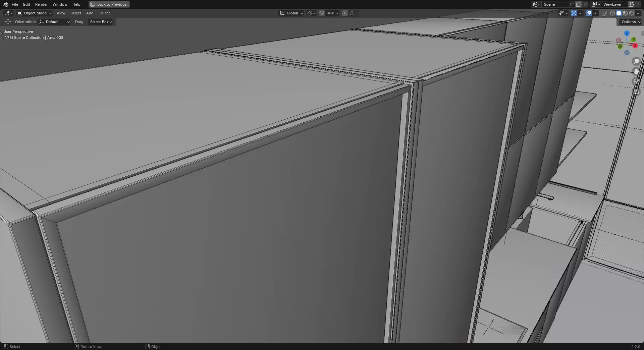Click the negative Z axis gizmo circle
This screenshot has height=350, width=644.
coord(627,53)
